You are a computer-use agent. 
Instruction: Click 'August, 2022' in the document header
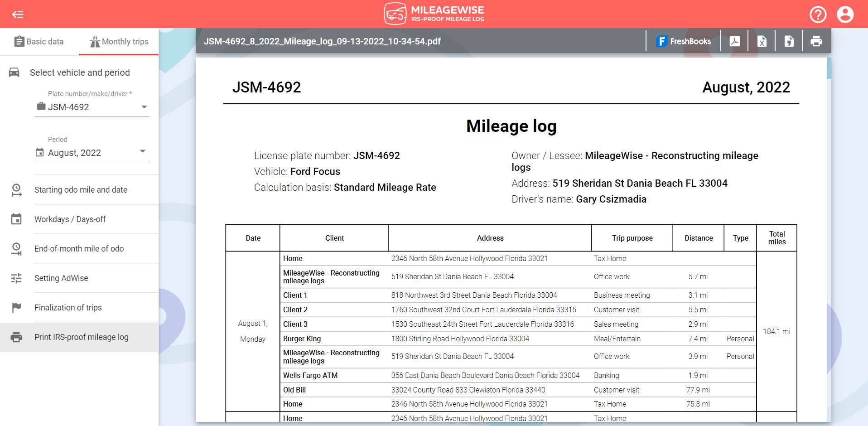tap(746, 87)
